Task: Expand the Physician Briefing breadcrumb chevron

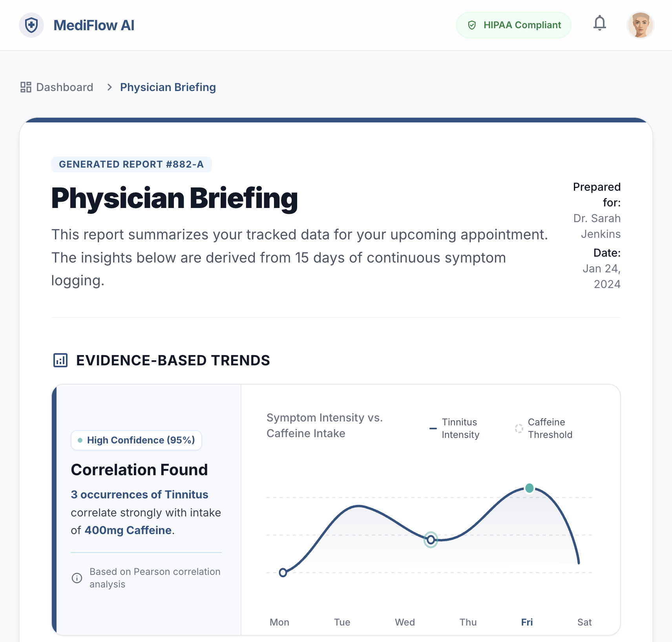Action: pos(109,87)
